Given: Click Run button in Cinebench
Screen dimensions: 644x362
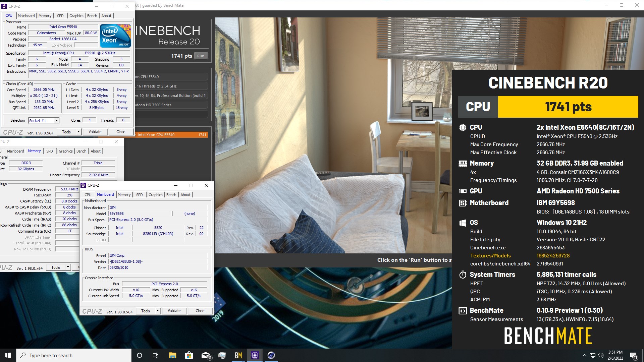Looking at the screenshot, I should 201,56.
